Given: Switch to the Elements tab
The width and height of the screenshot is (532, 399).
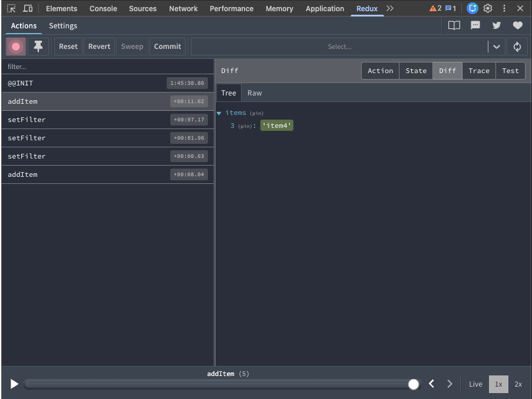Looking at the screenshot, I should point(61,8).
